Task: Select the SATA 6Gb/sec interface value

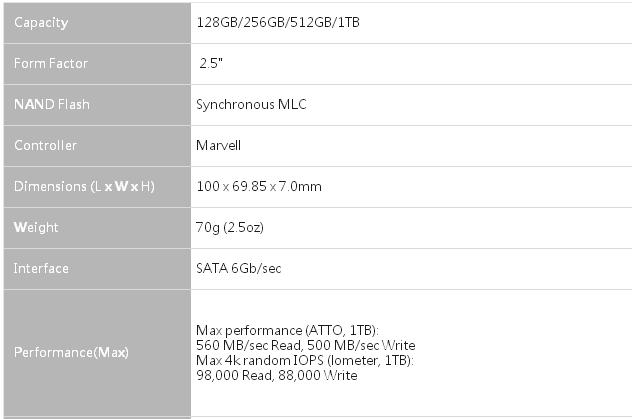Action: (239, 268)
